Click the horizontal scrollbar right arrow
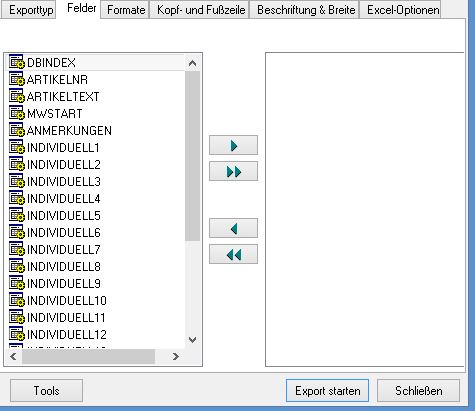 (176, 357)
